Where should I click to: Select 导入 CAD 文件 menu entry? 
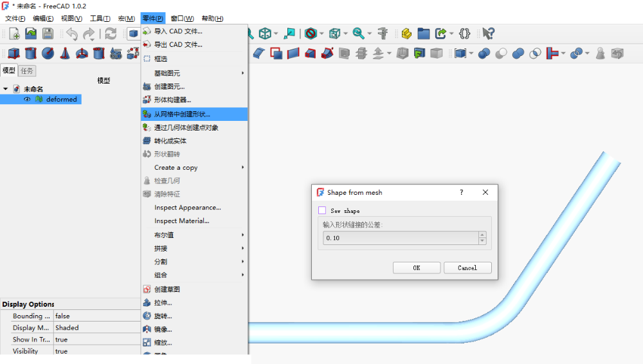194,31
